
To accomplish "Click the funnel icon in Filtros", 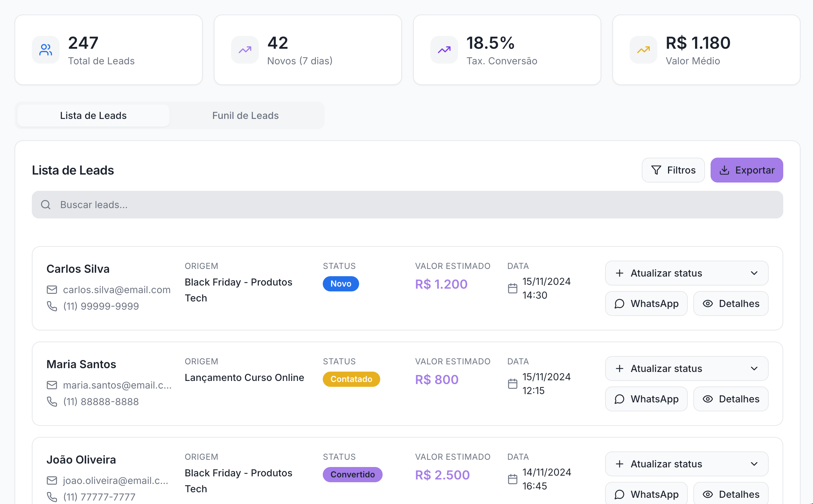I will pos(656,170).
